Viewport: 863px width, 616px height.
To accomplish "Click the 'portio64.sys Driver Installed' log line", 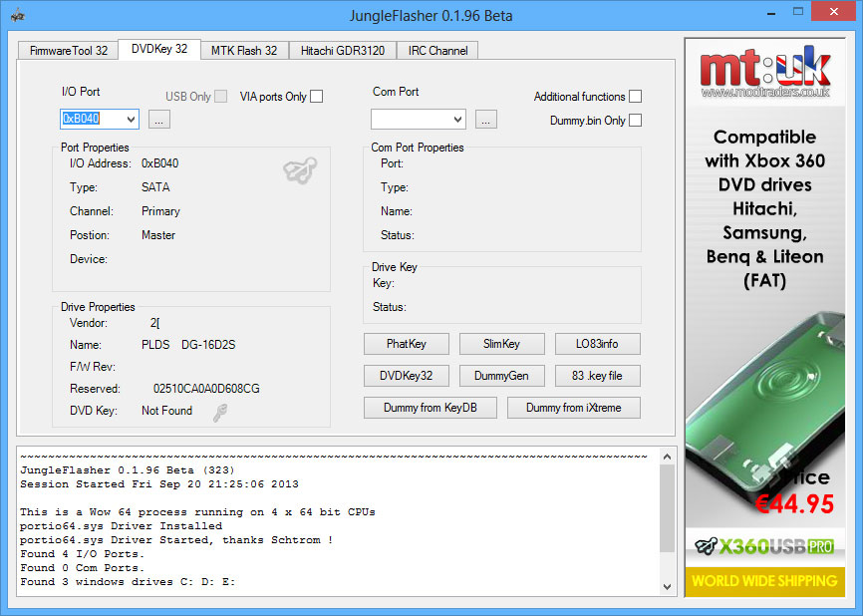I will 122,526.
